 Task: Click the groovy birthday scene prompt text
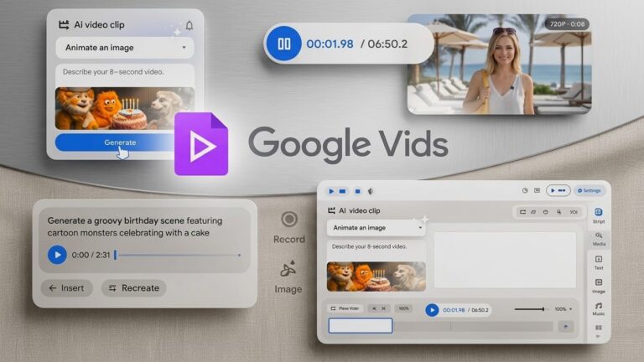[135, 226]
